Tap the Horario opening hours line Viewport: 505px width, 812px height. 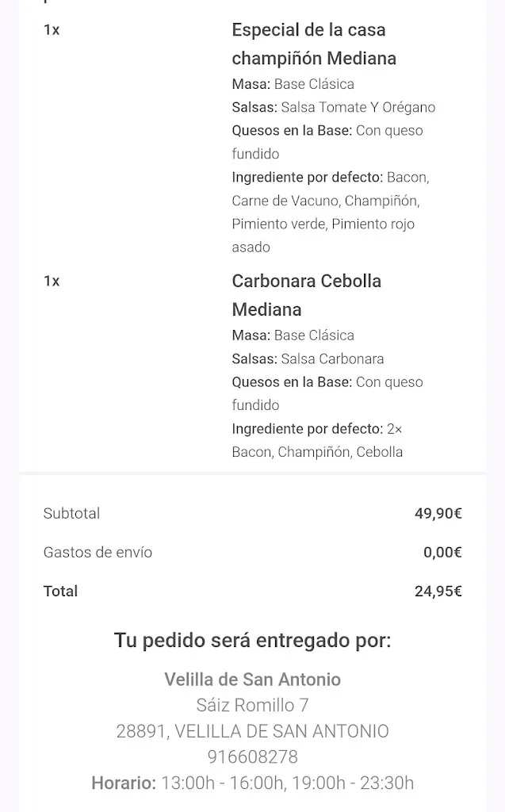tap(252, 783)
